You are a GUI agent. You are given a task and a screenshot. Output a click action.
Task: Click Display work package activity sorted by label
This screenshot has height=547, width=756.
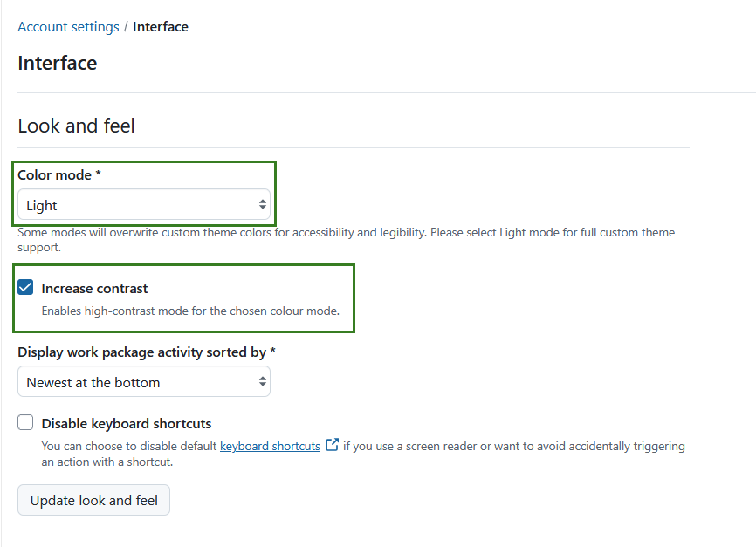coord(147,352)
